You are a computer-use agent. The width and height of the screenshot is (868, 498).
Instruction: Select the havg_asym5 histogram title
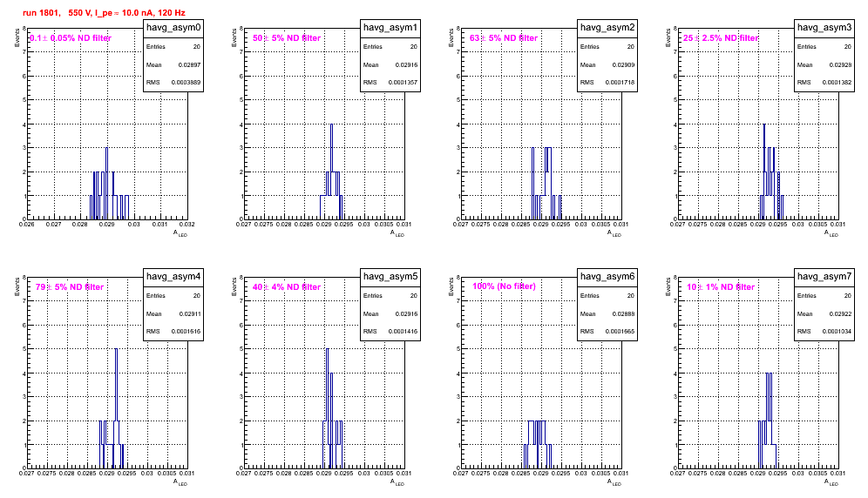390,276
